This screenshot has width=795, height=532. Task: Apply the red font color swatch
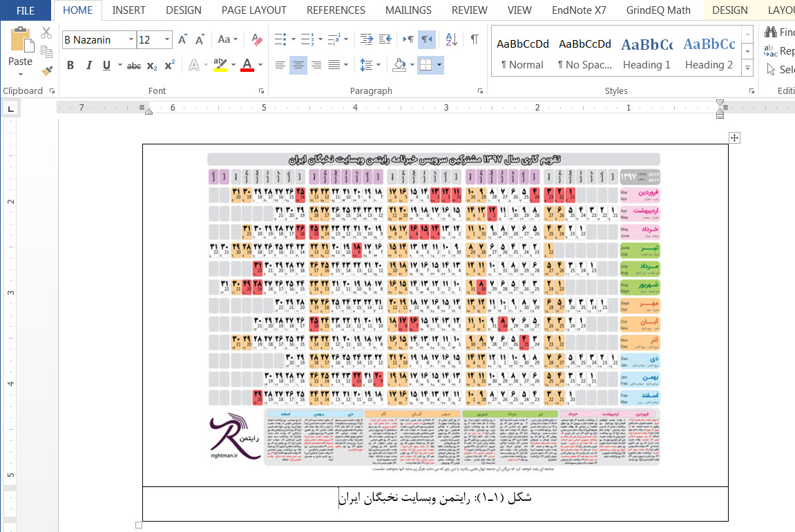[247, 66]
